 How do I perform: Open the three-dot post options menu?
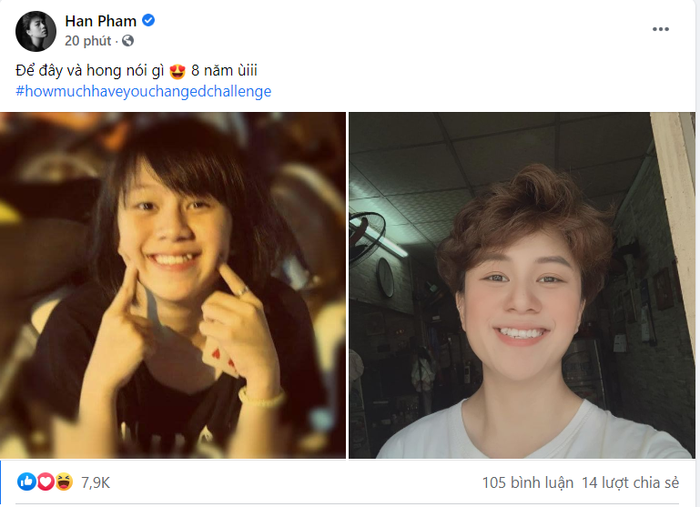pos(660,29)
